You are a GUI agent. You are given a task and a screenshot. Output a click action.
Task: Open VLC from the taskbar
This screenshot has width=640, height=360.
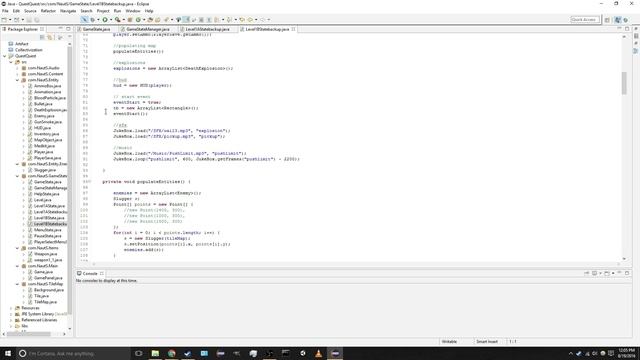(x=319, y=353)
